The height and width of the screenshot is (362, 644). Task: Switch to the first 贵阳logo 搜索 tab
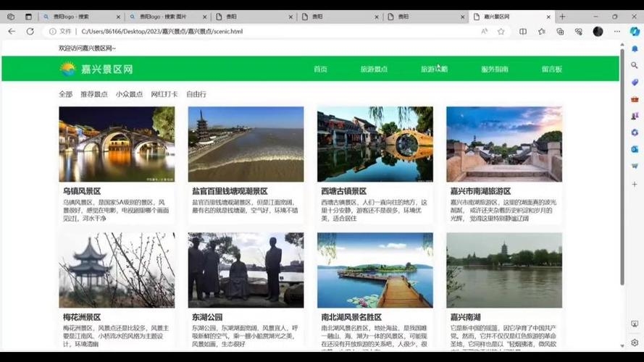click(x=81, y=17)
